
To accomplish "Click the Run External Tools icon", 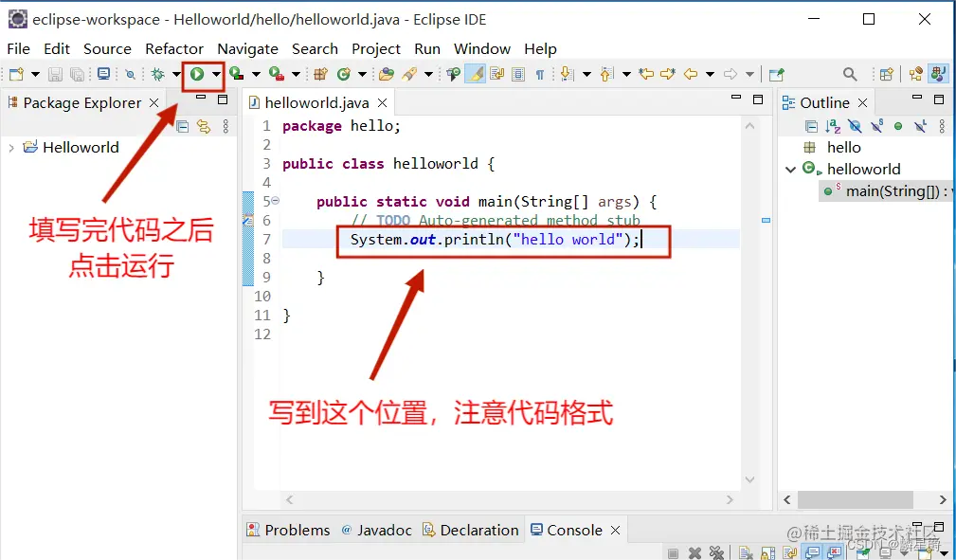I will pyautogui.click(x=277, y=75).
